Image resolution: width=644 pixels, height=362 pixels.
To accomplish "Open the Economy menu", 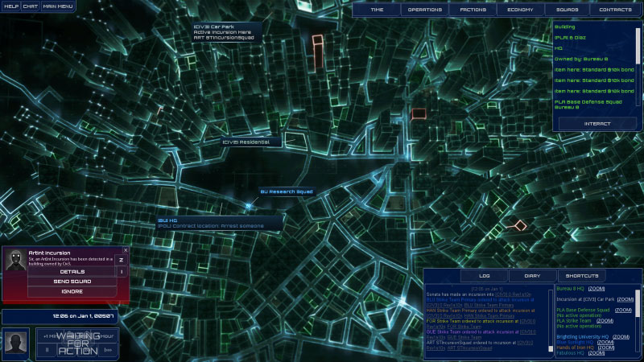I will 519,10.
